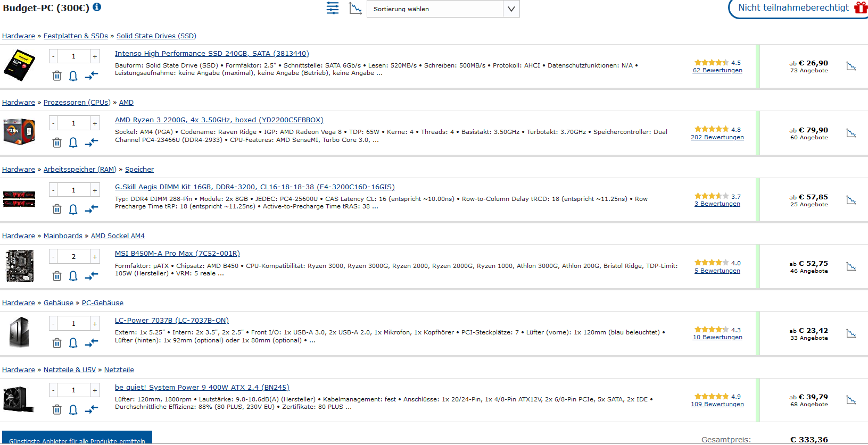Click compare arrows icon for G.Skill Aegis
868x445 pixels.
click(92, 209)
